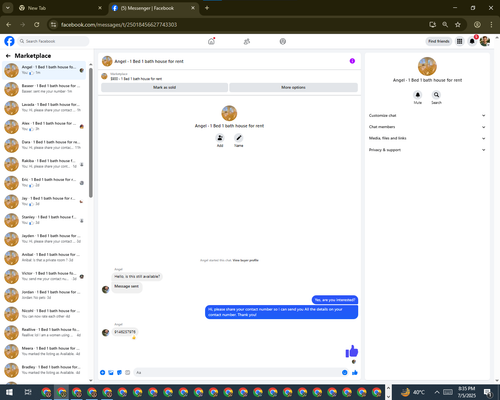This screenshot has width=500, height=400.
Task: Expand Media, files and links section
Action: (427, 138)
